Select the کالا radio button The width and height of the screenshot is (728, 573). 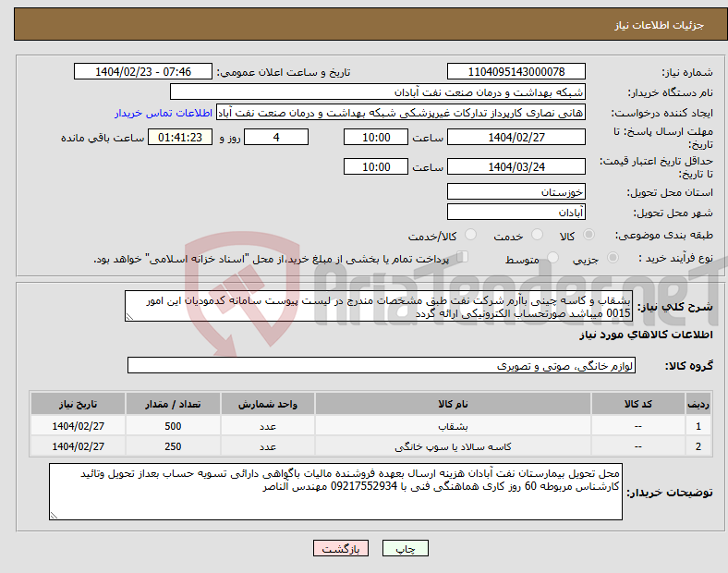588,235
